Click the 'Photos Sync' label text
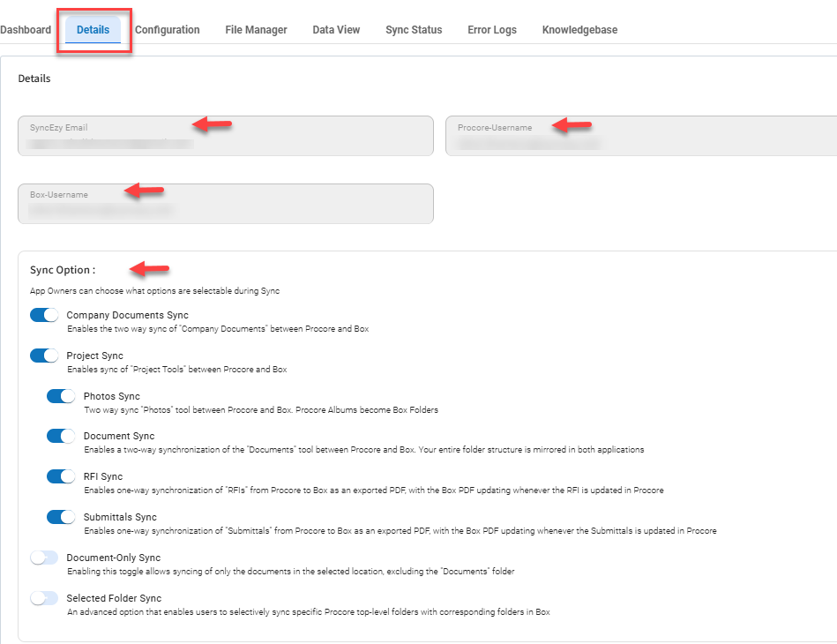 pos(111,396)
